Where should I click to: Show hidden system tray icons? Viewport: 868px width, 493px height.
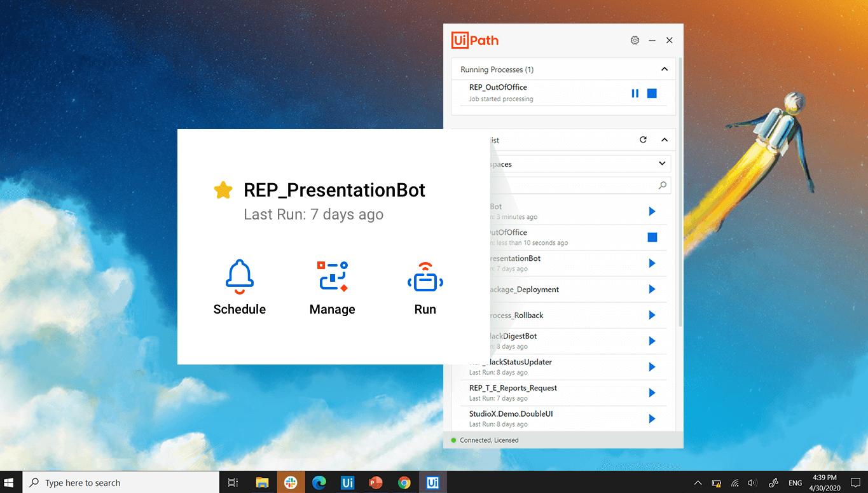698,483
